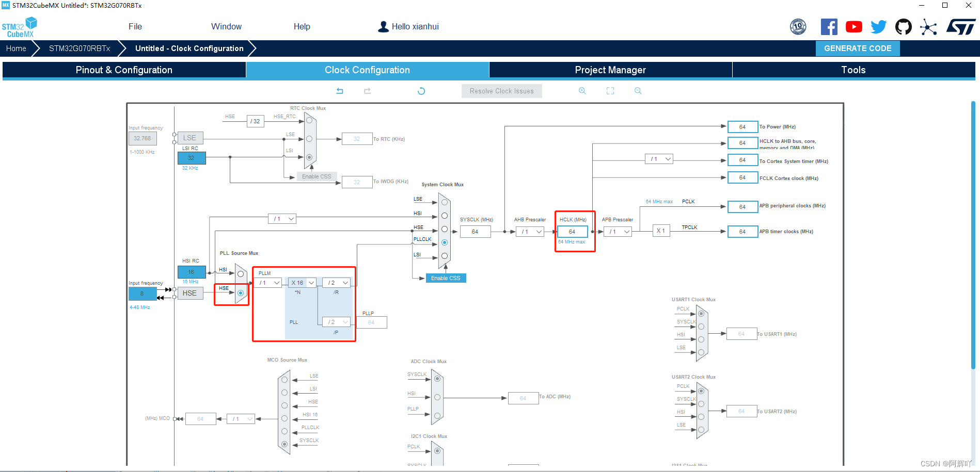Click the redo arrow icon in clock toolbar

pyautogui.click(x=368, y=91)
